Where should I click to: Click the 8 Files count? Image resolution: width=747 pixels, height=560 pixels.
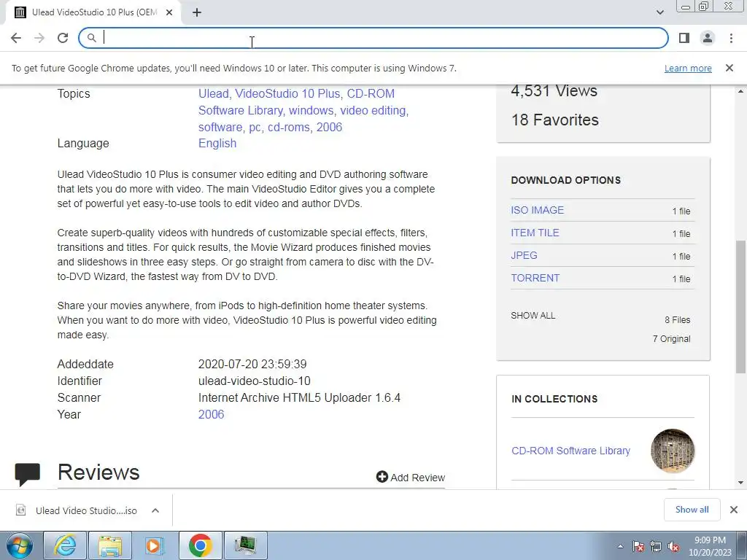[x=678, y=320]
